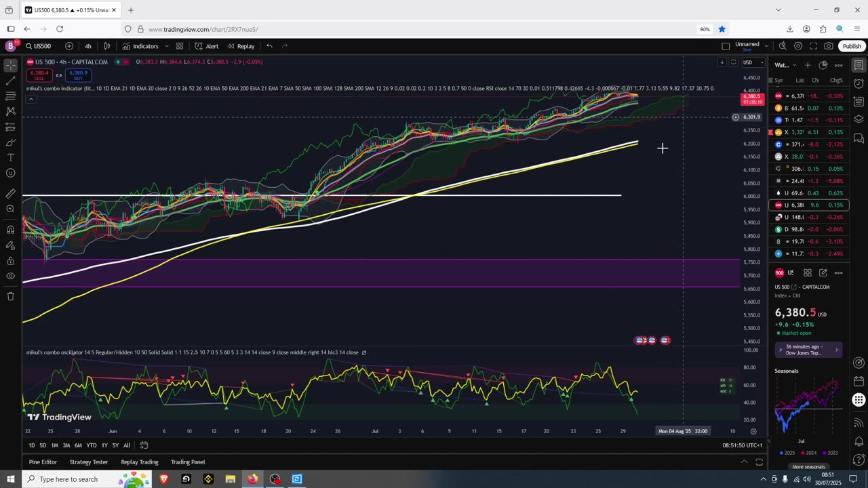This screenshot has height=488, width=868.
Task: Select the All date range
Action: (126, 445)
